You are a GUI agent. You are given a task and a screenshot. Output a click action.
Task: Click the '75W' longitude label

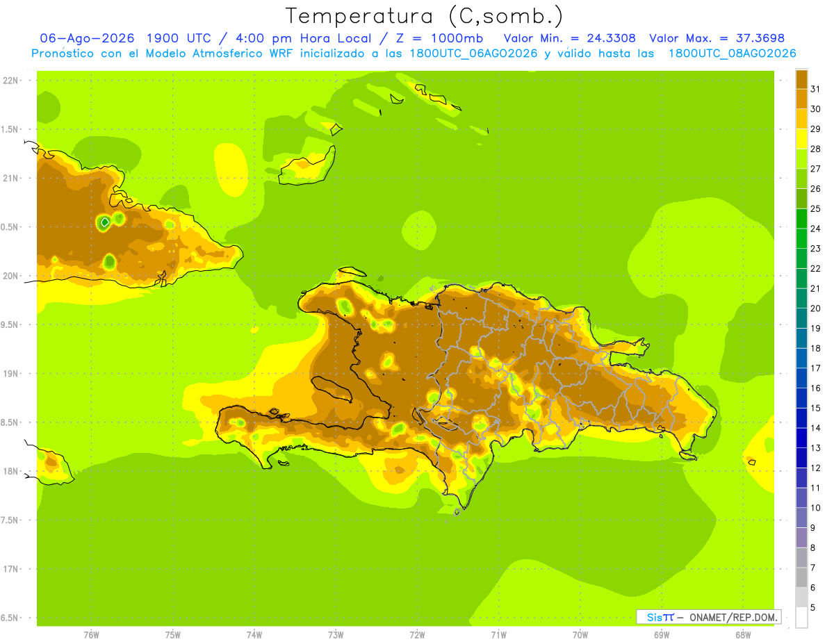173,635
